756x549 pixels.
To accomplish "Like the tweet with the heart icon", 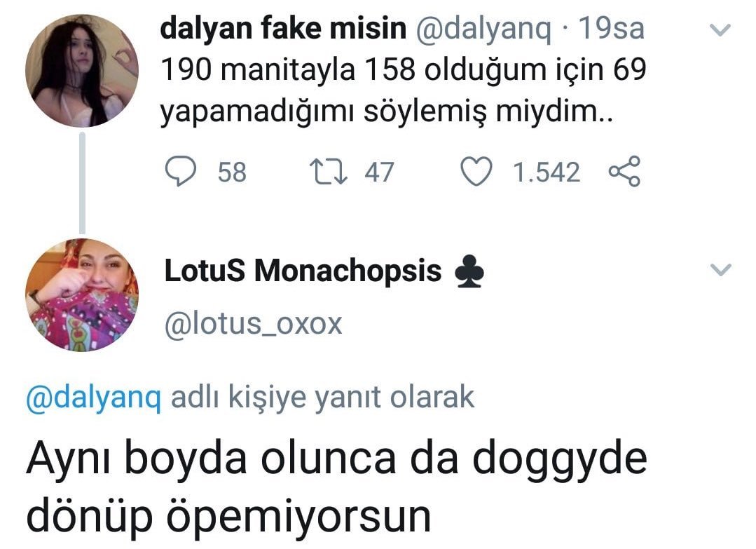I will 479,172.
